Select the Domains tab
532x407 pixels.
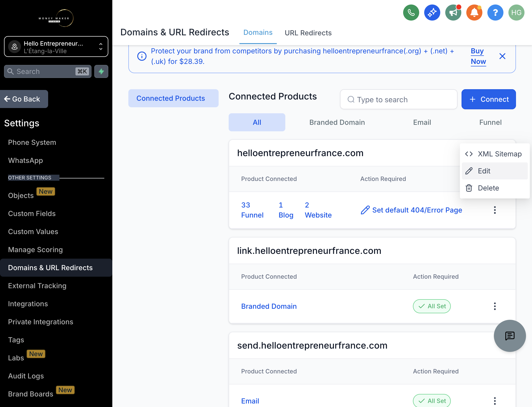[258, 33]
